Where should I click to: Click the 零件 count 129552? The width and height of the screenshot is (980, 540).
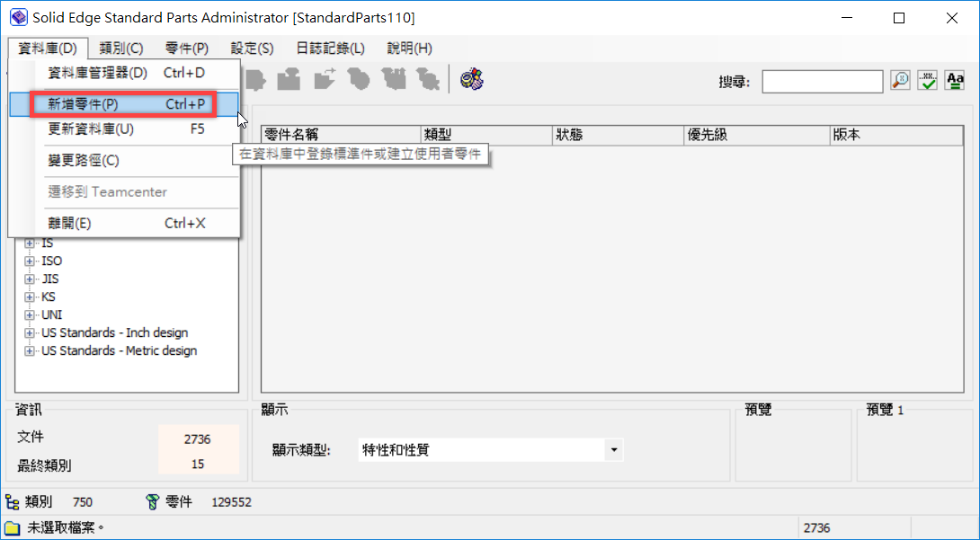click(x=231, y=502)
